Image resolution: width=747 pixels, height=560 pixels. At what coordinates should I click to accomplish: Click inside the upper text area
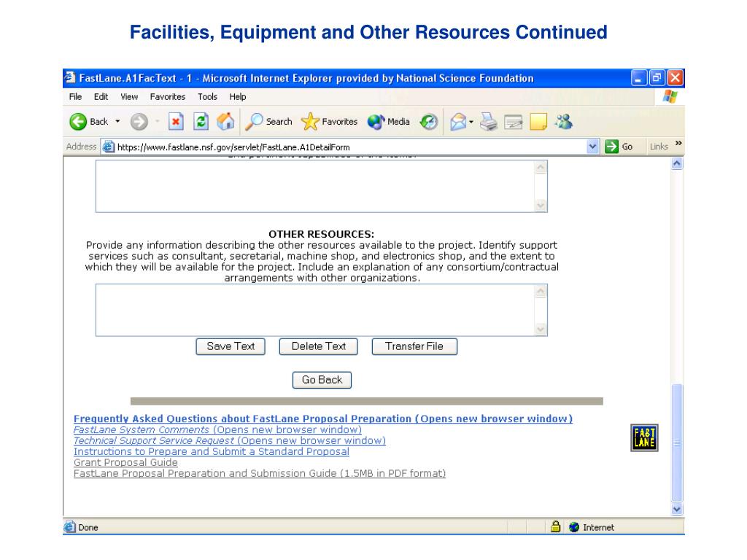(x=321, y=186)
